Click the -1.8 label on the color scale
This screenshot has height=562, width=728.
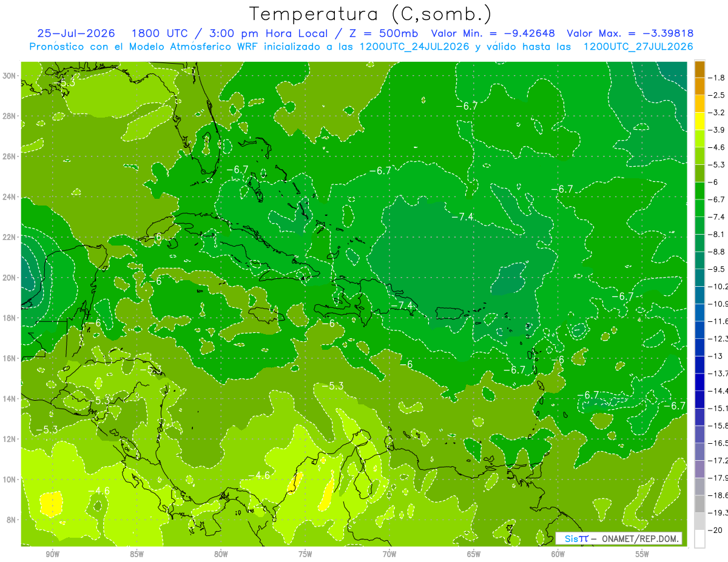pos(718,78)
